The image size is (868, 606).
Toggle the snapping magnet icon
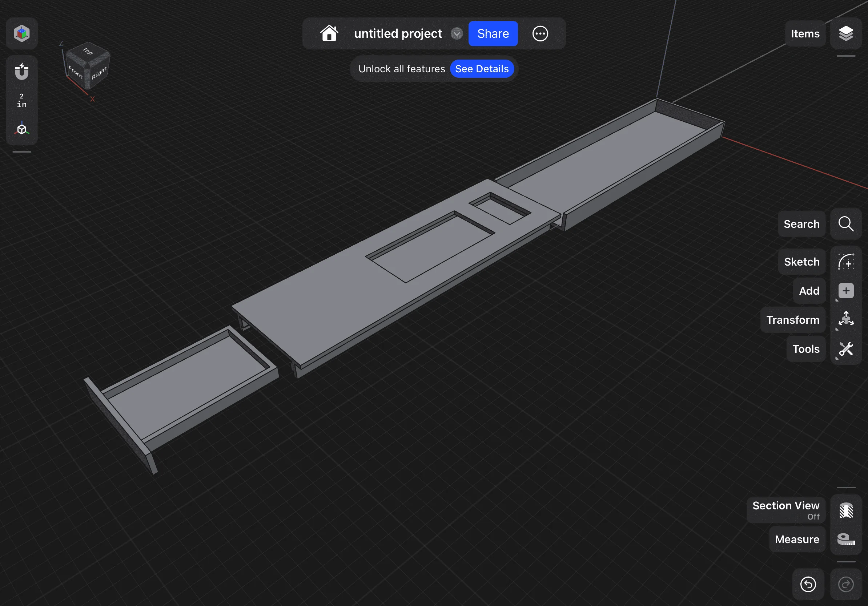pyautogui.click(x=21, y=72)
